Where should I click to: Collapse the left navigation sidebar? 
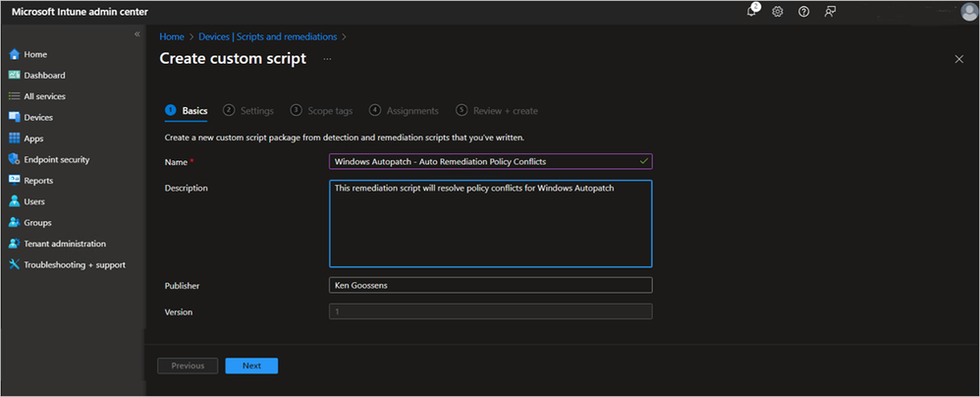click(137, 33)
